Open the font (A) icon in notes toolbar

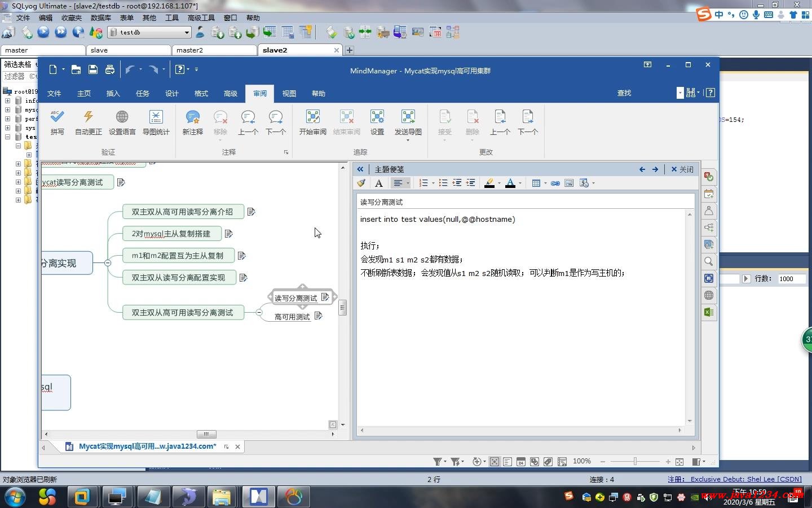coord(379,183)
